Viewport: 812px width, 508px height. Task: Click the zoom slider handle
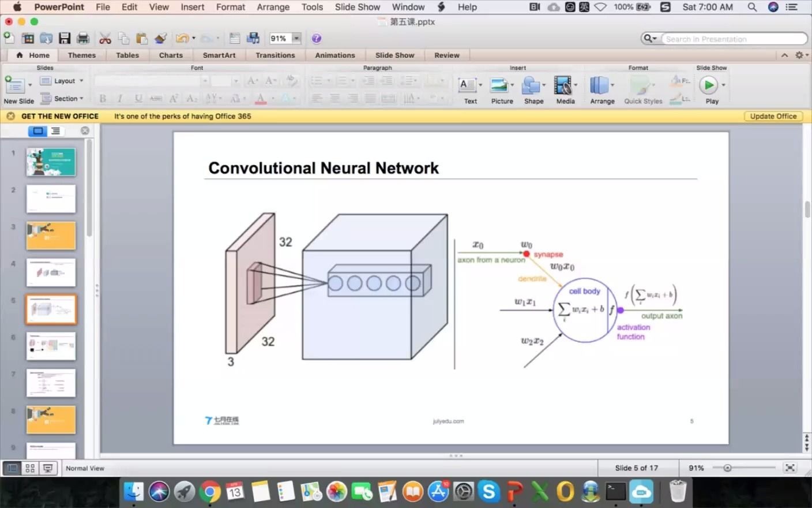click(728, 468)
